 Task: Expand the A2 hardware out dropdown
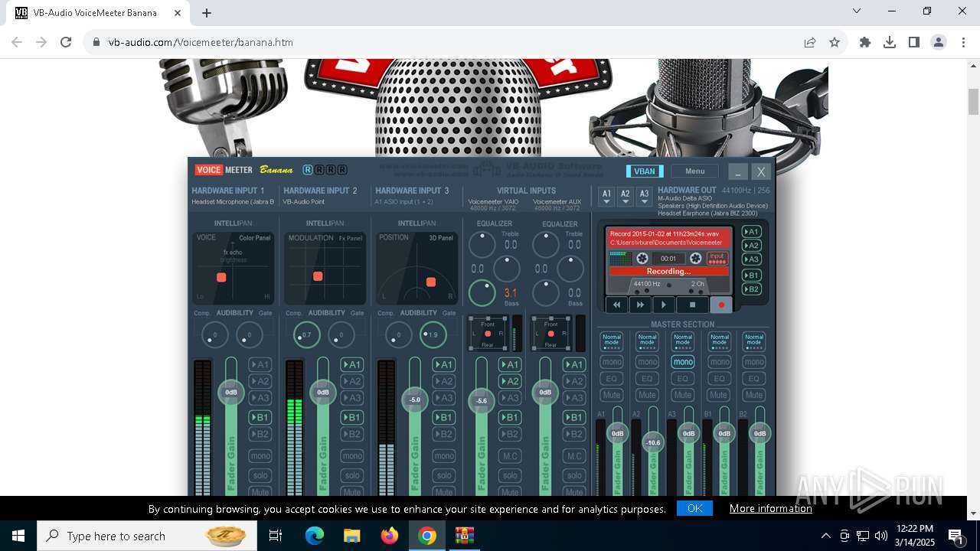pos(626,197)
